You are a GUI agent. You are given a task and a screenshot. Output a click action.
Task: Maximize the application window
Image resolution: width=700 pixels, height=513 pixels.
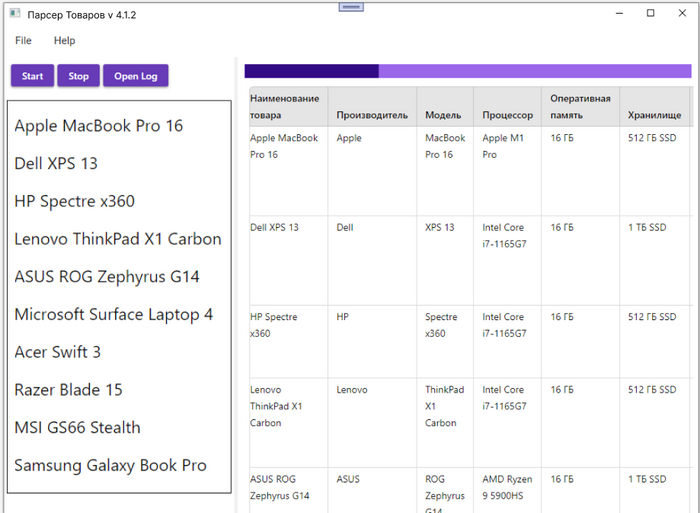pyautogui.click(x=651, y=13)
